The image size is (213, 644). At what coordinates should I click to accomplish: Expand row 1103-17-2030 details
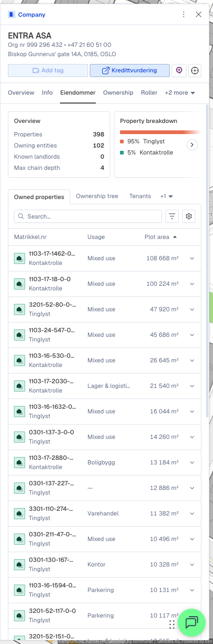192,386
